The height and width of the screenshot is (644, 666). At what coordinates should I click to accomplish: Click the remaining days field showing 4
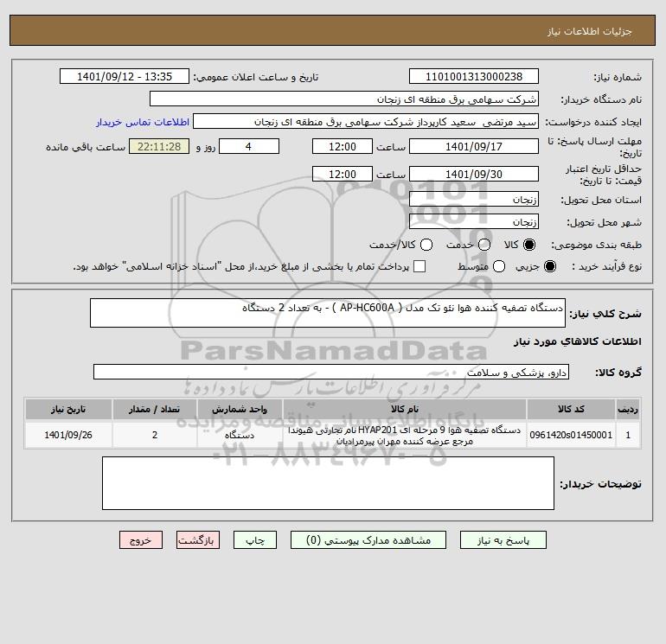249,146
